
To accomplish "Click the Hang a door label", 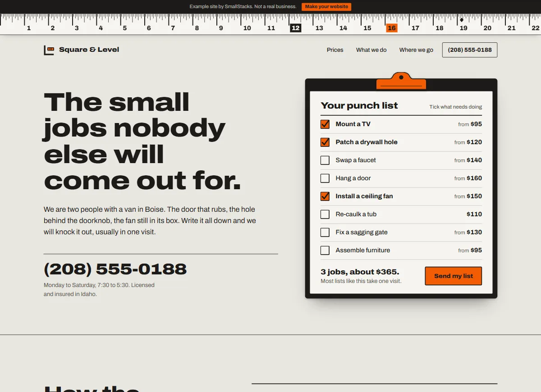I will (353, 178).
